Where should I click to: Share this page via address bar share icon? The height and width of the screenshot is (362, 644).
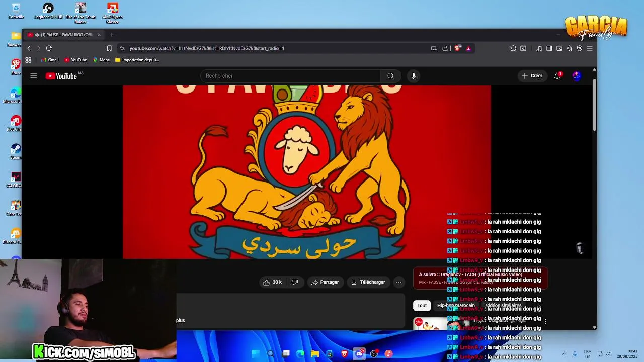[x=445, y=48]
